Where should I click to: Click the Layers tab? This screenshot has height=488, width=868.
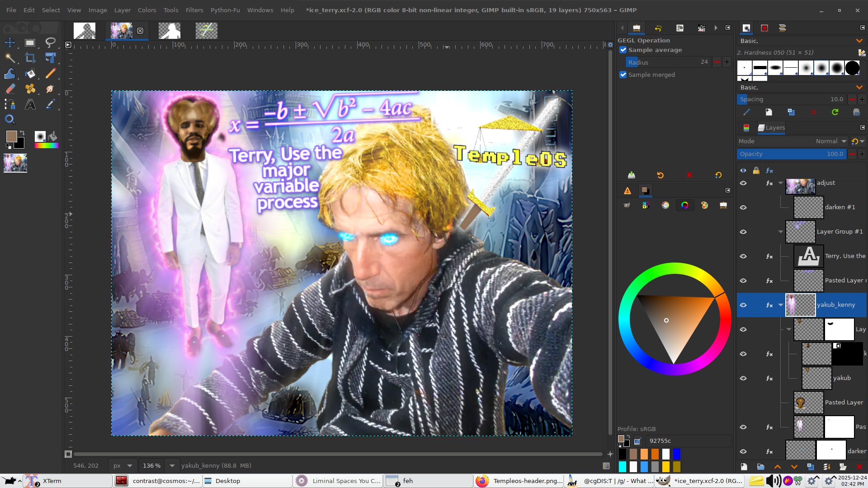[772, 128]
